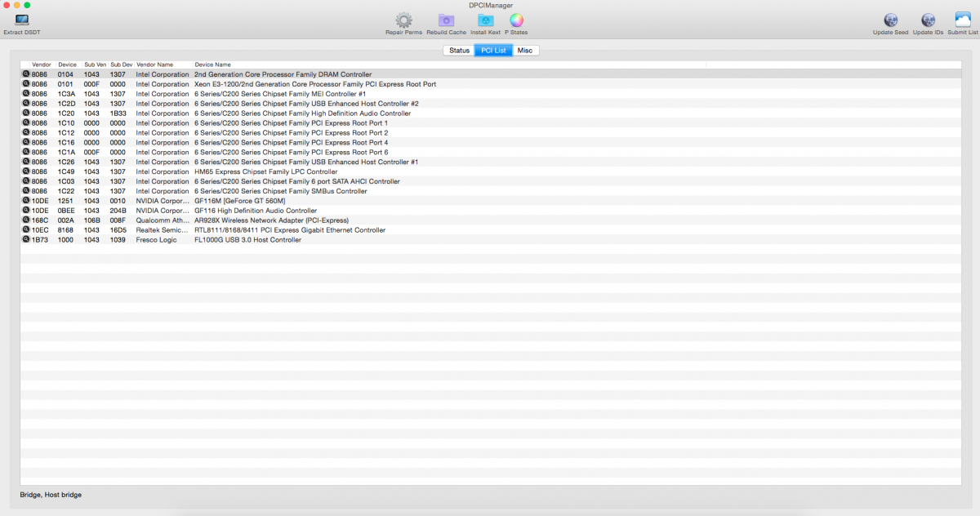980x516 pixels.
Task: Click the Update IDs icon
Action: [928, 20]
